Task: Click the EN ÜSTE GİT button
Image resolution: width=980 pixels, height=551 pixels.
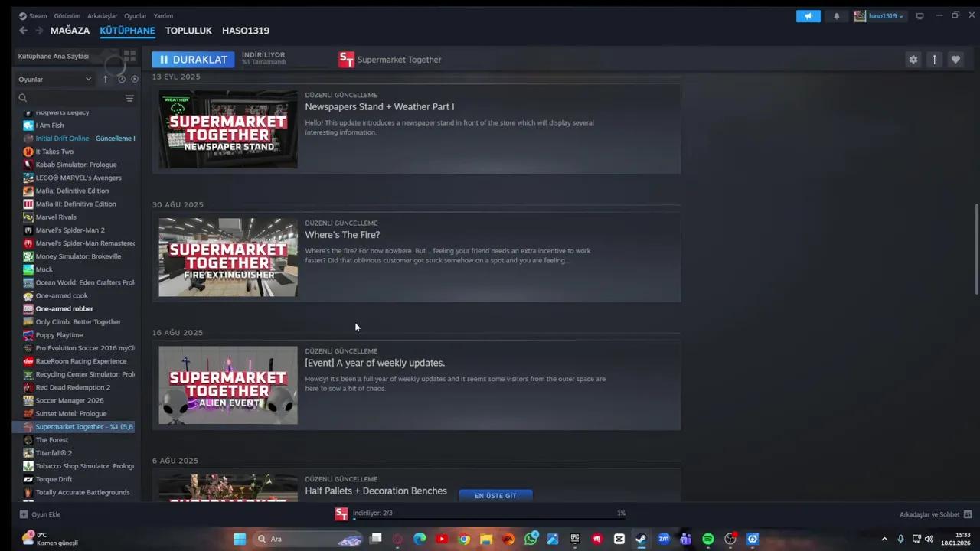Action: pyautogui.click(x=495, y=495)
